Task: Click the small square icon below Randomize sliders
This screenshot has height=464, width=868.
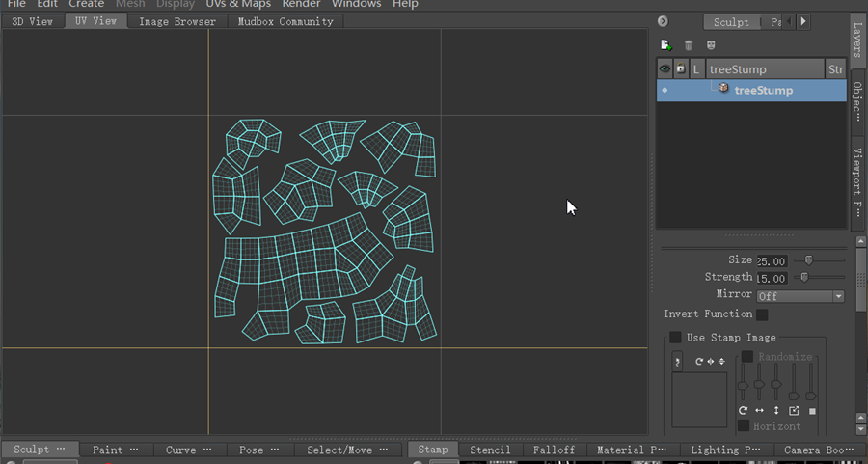Action: [812, 411]
